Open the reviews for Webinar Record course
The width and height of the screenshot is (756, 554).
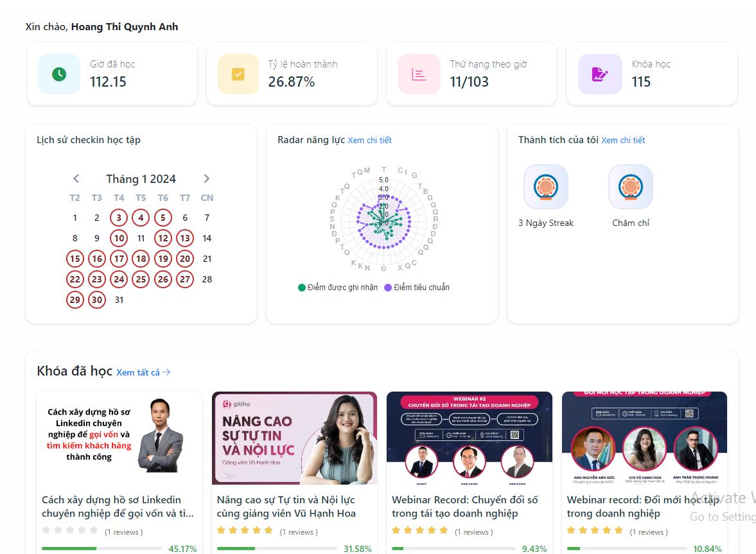473,532
